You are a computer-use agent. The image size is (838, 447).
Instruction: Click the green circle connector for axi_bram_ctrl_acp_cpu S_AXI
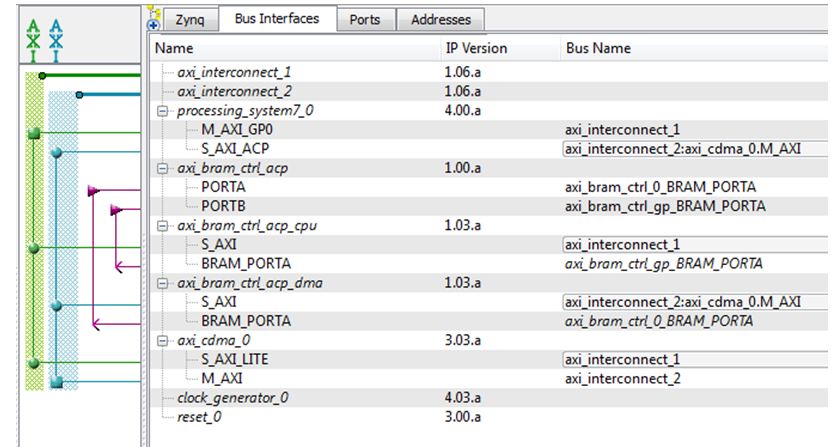click(x=34, y=246)
